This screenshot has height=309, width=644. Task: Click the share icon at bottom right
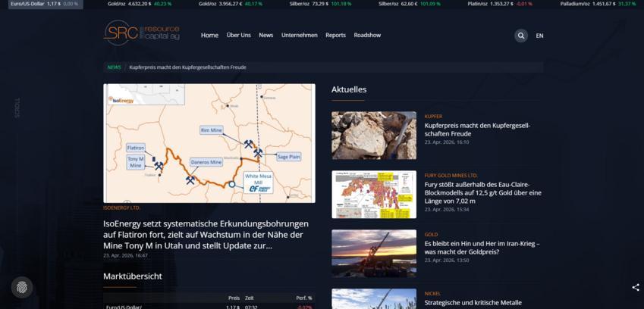click(636, 287)
